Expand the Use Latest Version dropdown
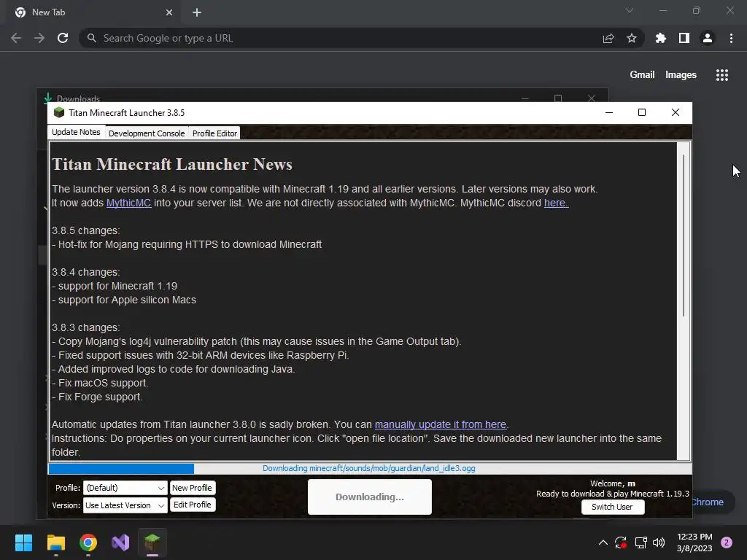747x560 pixels. (125, 505)
